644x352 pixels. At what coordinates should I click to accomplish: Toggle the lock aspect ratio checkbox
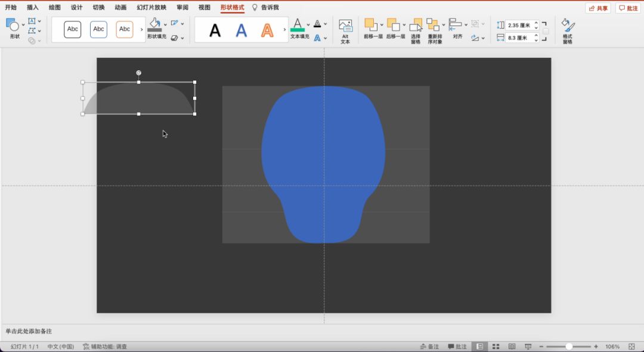546,32
